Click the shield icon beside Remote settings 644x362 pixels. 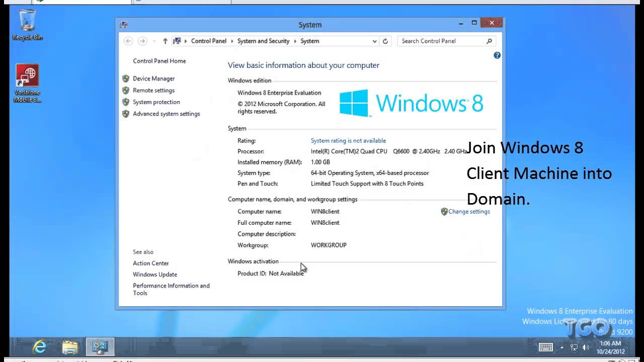pos(126,90)
